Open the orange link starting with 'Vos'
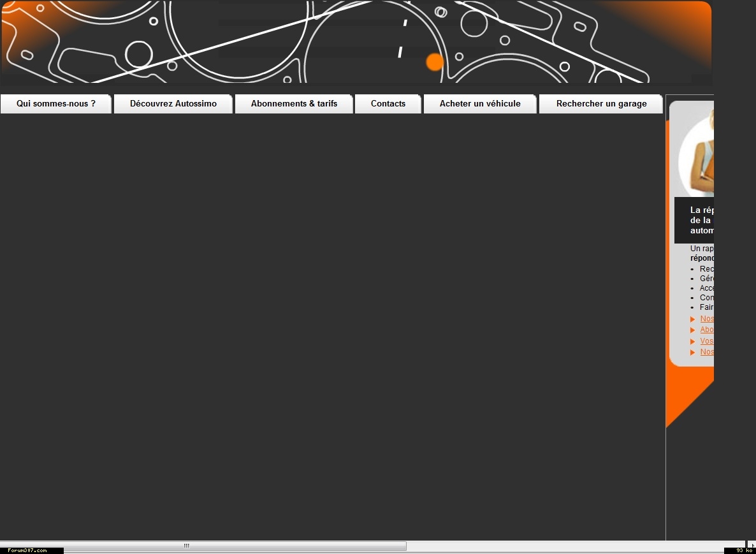The width and height of the screenshot is (756, 554). 707,341
